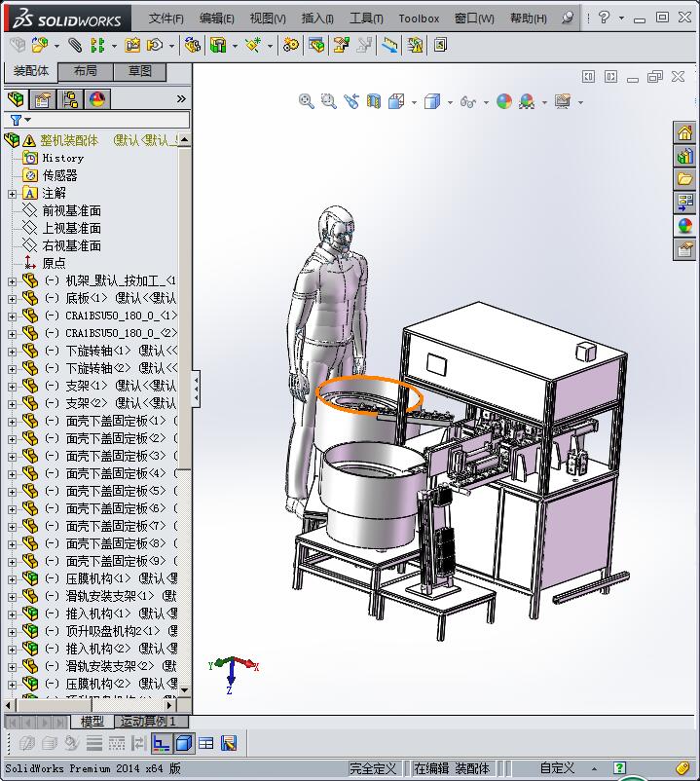Viewport: 700px width, 781px height.
Task: Open the Hide/Show Items dropdown arrow
Action: pos(486,102)
